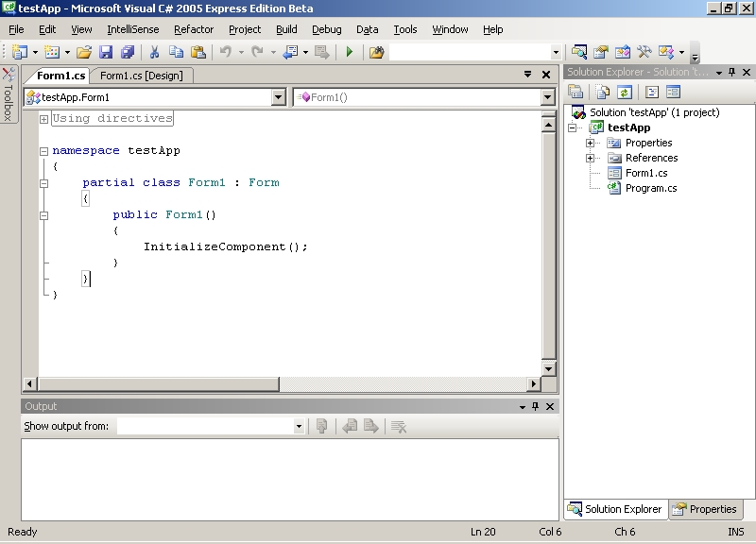The image size is (756, 544).
Task: Open the Refactor menu
Action: pyautogui.click(x=194, y=29)
